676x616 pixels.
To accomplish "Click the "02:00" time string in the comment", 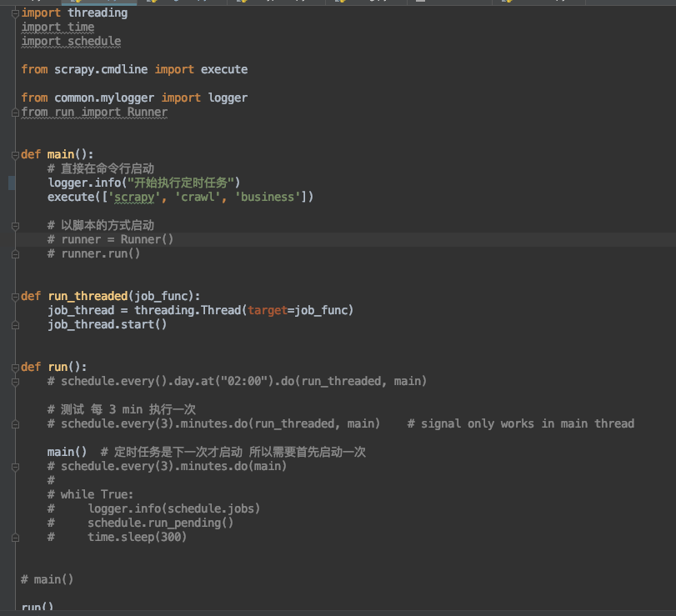I will 244,381.
